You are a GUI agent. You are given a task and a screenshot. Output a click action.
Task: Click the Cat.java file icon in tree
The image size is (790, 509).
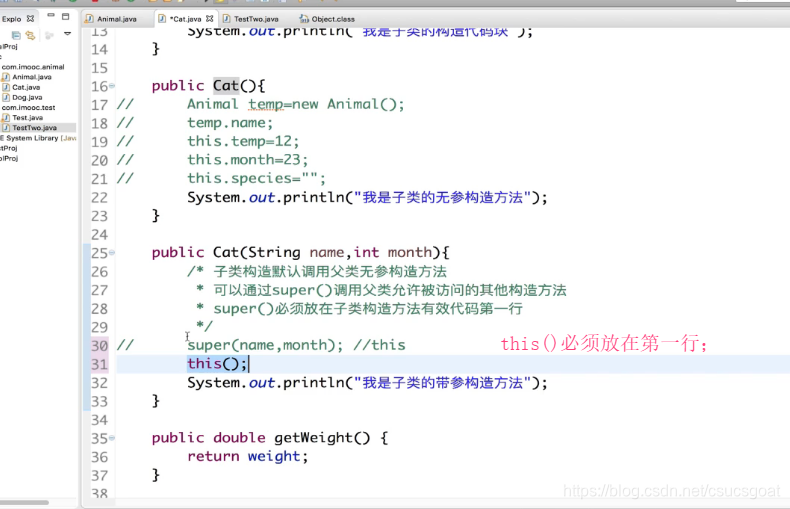6,87
